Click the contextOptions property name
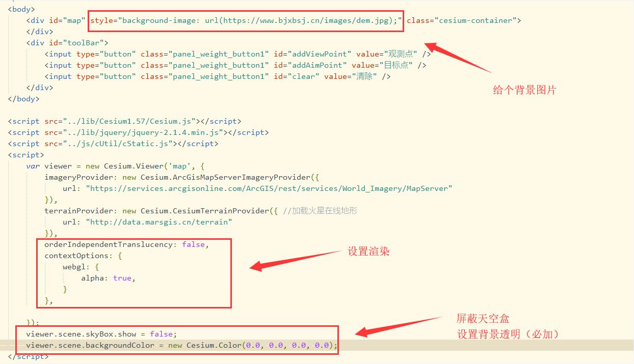634x364 pixels. 76,256
